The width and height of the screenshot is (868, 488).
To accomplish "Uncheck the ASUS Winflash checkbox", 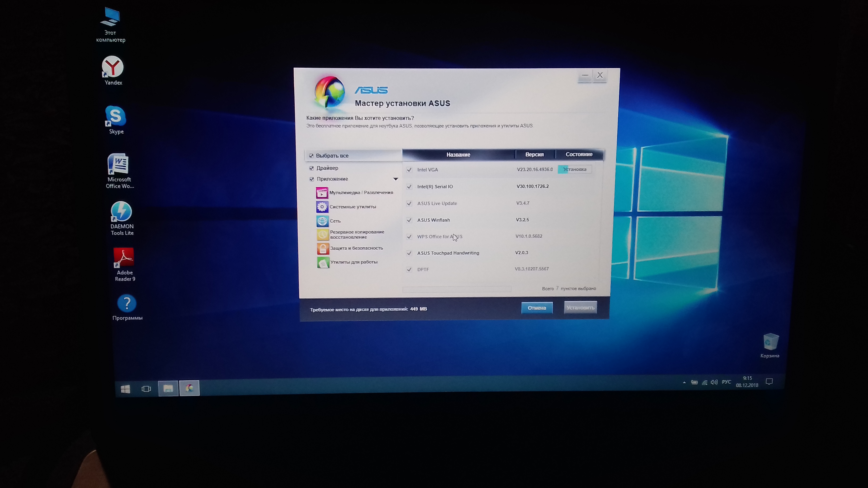I will [409, 220].
